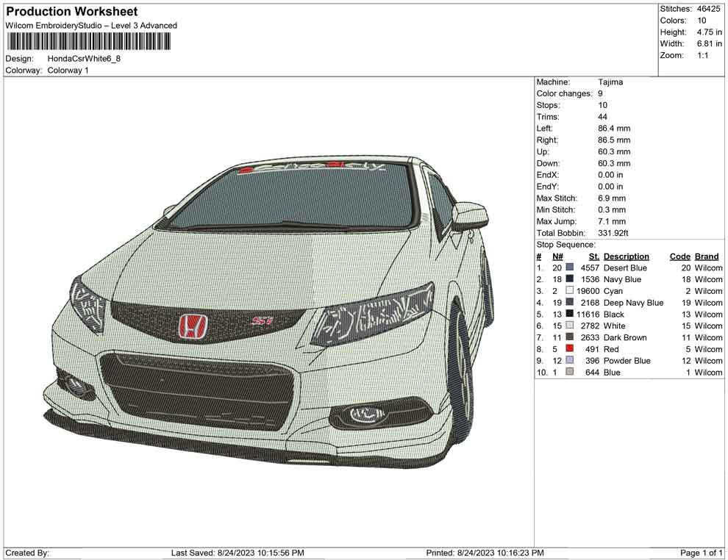Click the red Honda emblem on the grille
Screen dimensions: 728x560
click(193, 326)
